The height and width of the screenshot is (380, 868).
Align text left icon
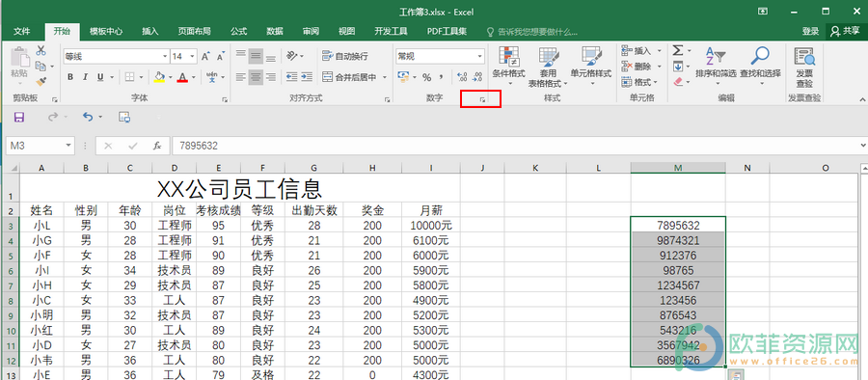click(240, 77)
